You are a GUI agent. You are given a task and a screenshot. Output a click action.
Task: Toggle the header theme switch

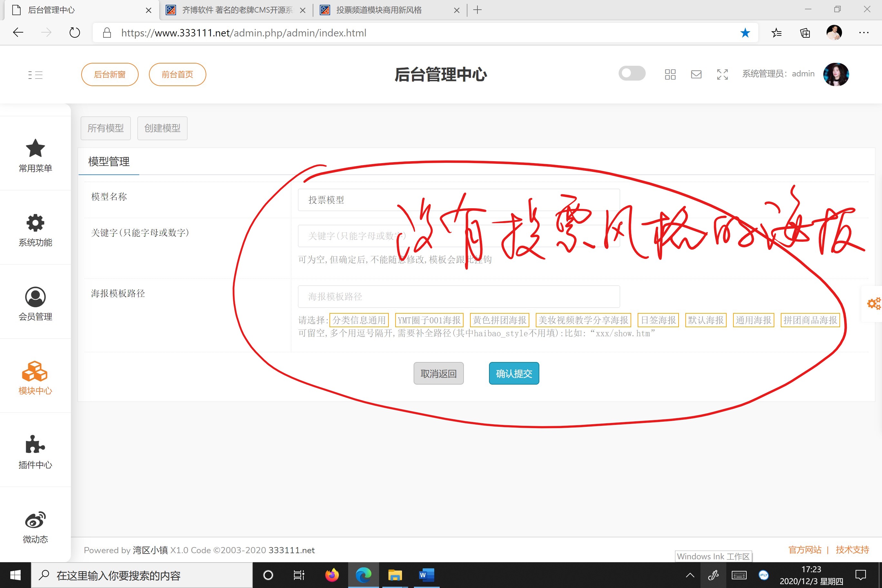(632, 73)
